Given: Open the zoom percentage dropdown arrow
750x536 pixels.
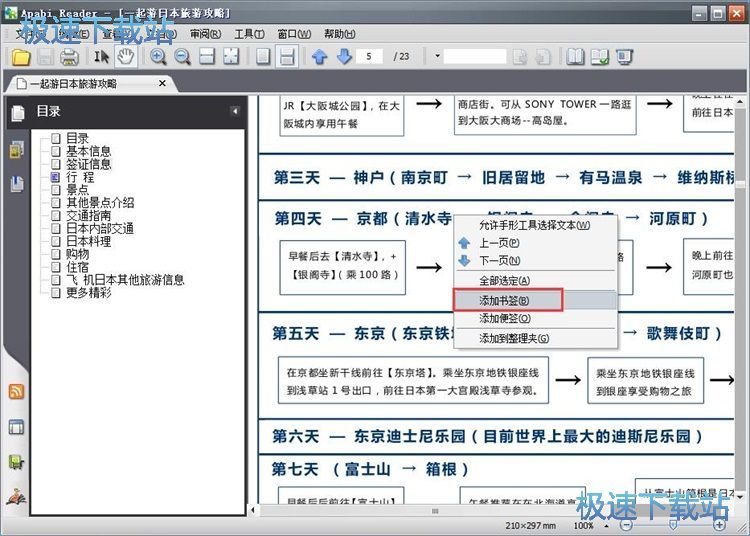Looking at the screenshot, I should [607, 526].
